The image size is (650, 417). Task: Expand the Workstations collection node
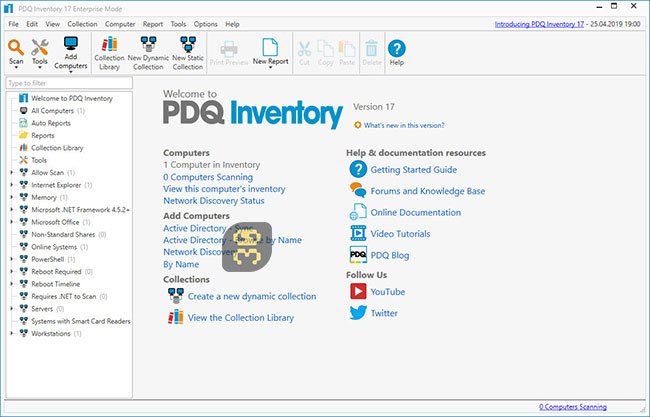tap(12, 333)
